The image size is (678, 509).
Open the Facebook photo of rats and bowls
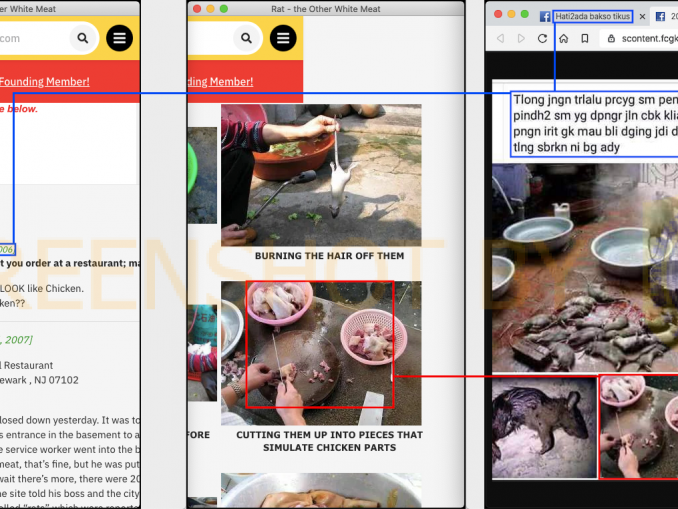[x=585, y=267]
